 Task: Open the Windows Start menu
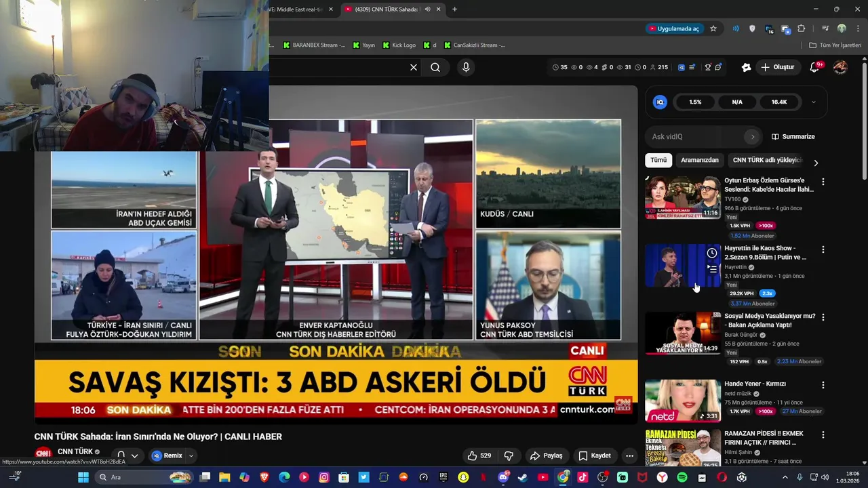pos(83,477)
